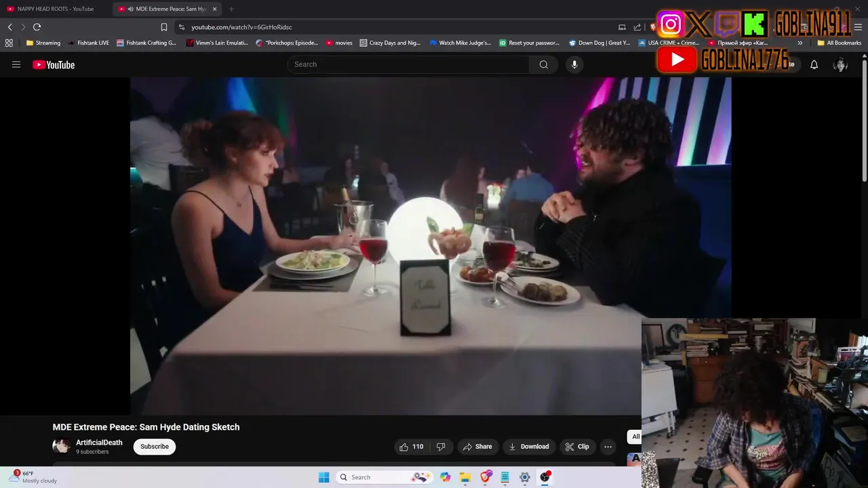
Task: Download the video
Action: coord(529,447)
